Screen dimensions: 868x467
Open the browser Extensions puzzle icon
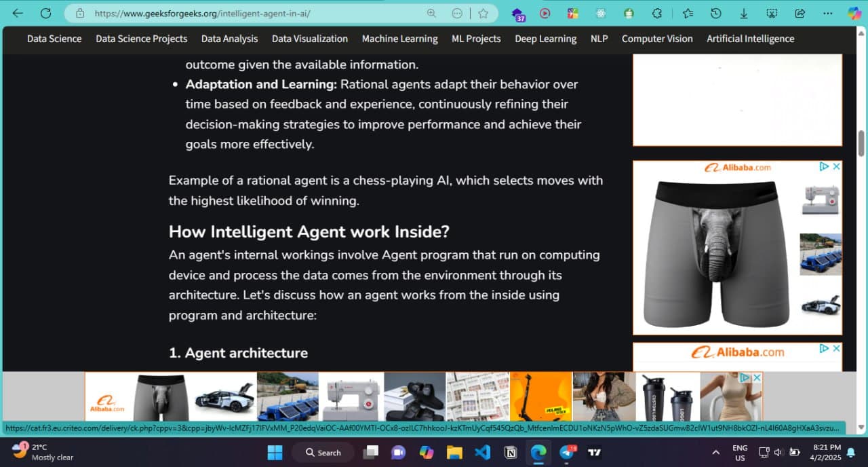pos(657,13)
